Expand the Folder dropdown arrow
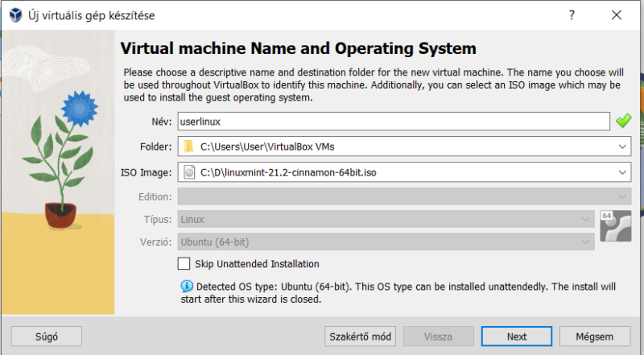 pos(622,147)
